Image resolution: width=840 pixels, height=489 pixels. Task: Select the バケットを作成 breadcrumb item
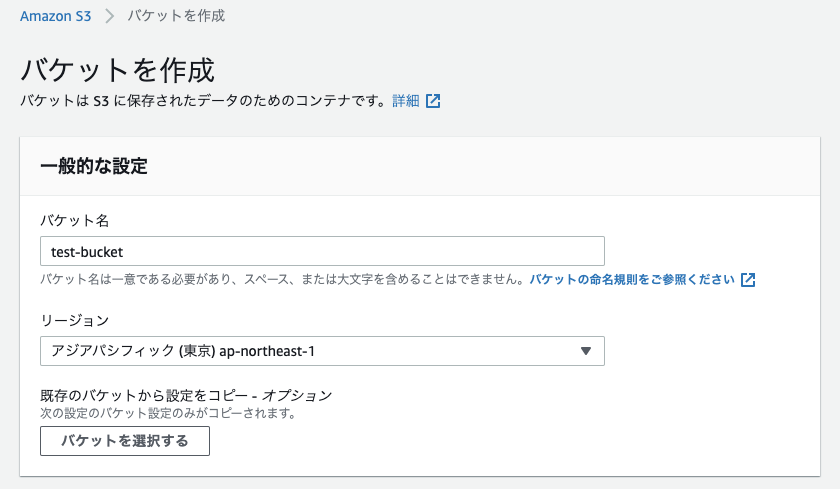176,16
